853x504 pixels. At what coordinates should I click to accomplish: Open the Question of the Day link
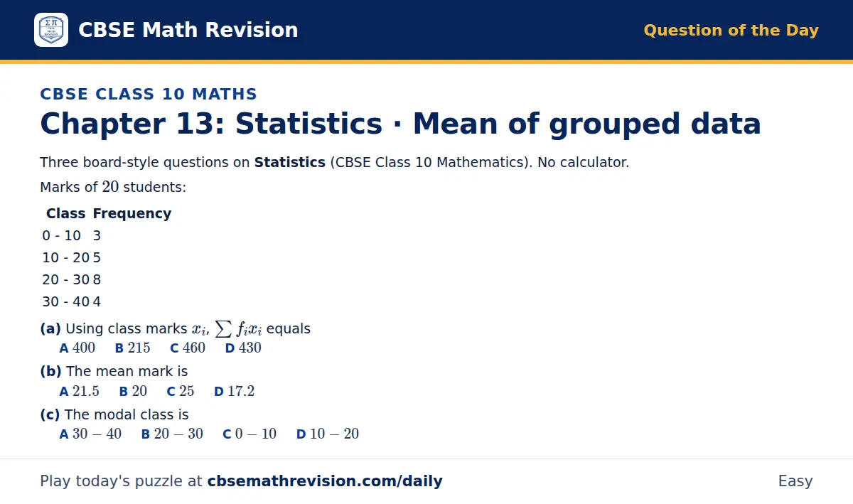point(731,30)
